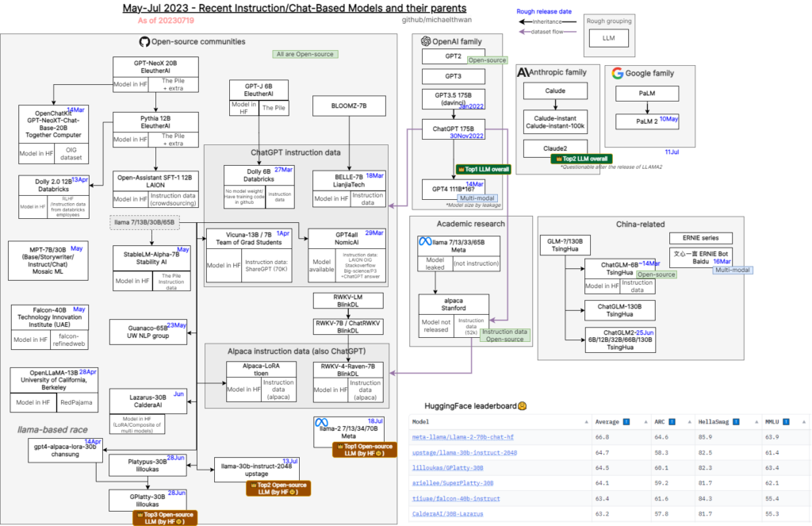812x526 pixels.
Task: Open the CalderaAI/30B-Lazarus link
Action: click(x=447, y=513)
